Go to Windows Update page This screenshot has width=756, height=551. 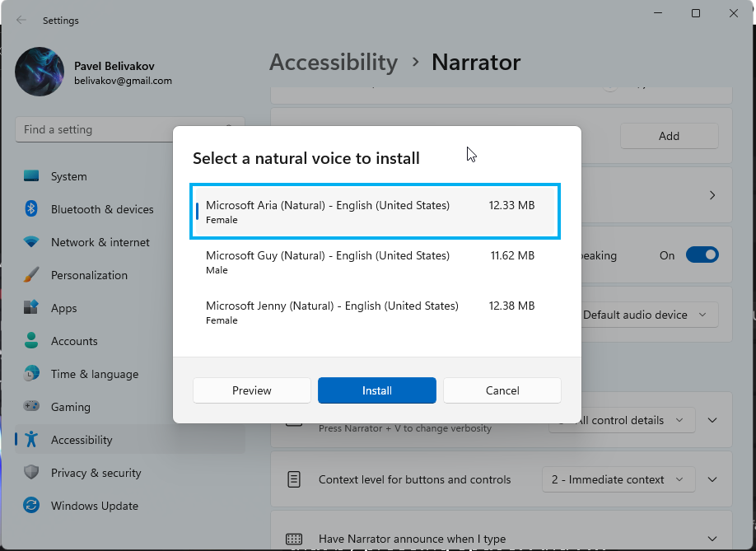coord(129,505)
